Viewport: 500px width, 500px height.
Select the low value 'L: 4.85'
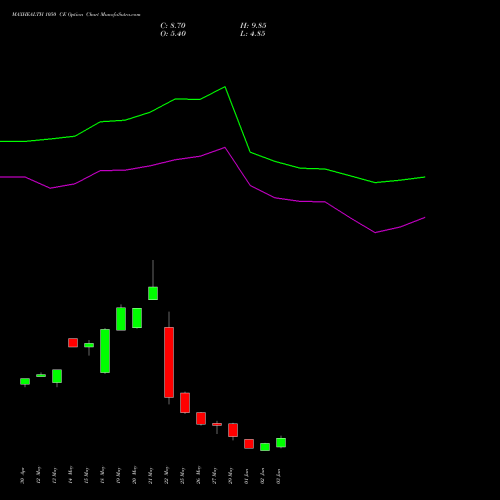(x=253, y=34)
